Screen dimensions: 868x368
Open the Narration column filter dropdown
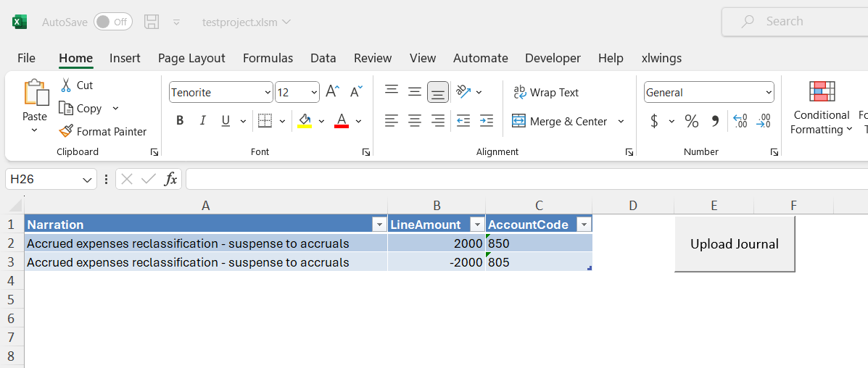[x=379, y=225]
